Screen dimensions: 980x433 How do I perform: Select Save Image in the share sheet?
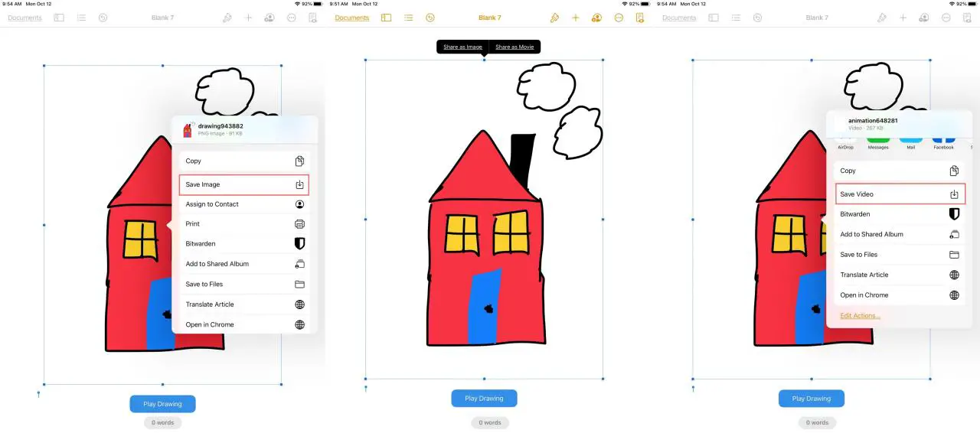point(243,184)
